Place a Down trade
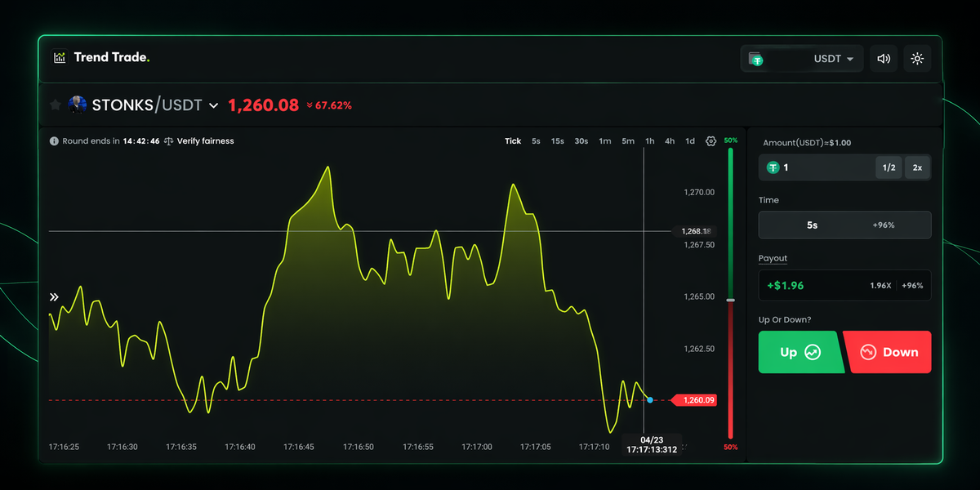Image resolution: width=980 pixels, height=490 pixels. pyautogui.click(x=888, y=352)
